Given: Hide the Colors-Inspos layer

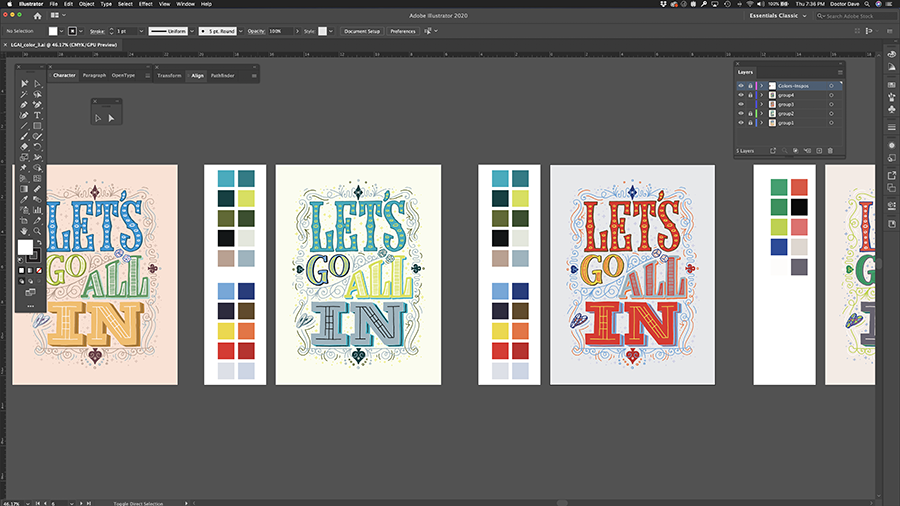Looking at the screenshot, I should (740, 86).
